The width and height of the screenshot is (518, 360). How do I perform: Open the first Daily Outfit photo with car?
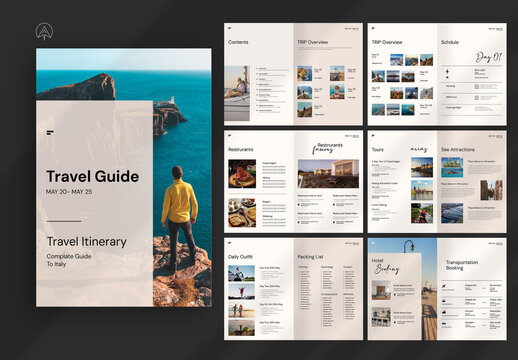[x=241, y=273]
